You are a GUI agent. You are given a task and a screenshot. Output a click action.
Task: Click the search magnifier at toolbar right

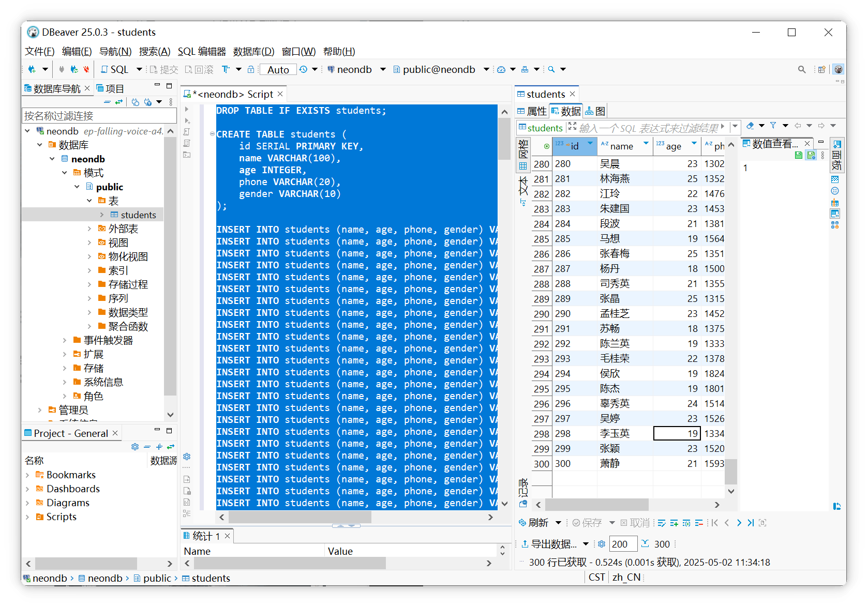coord(802,69)
